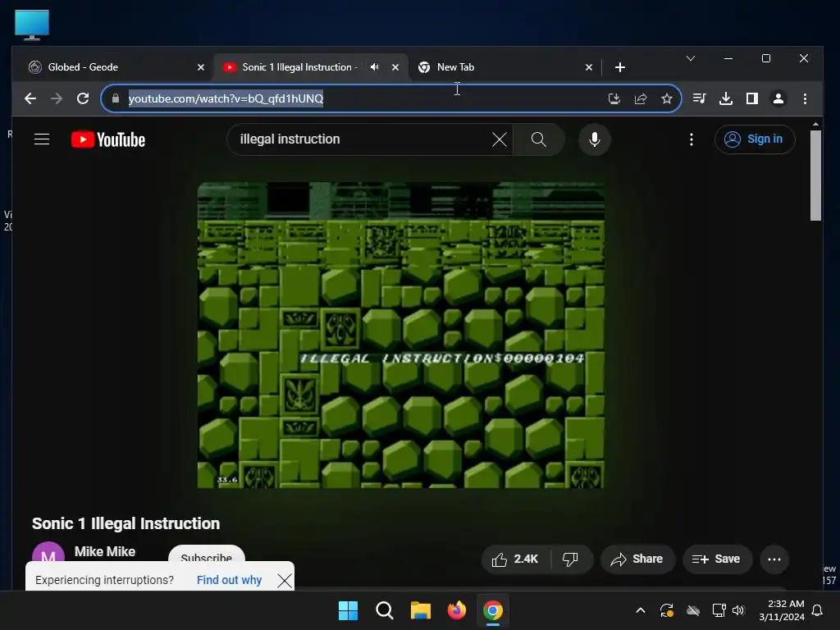Clear the YouTube search text

point(500,139)
